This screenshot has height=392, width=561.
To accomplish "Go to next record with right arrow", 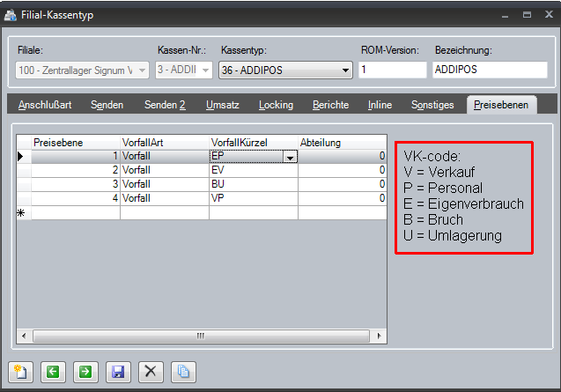I will click(x=85, y=372).
